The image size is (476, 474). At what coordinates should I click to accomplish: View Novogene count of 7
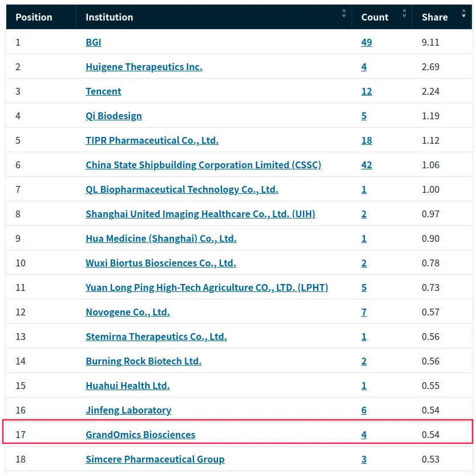(364, 312)
